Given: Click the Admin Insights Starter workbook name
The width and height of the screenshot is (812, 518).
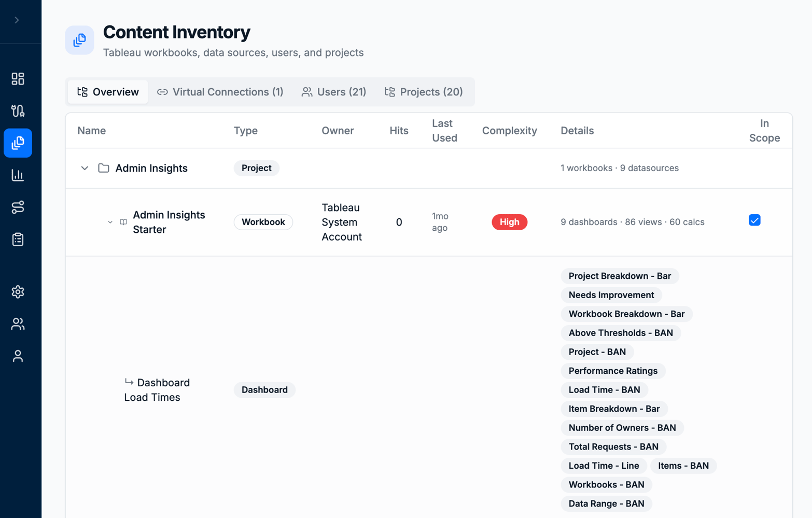Looking at the screenshot, I should click(x=169, y=222).
